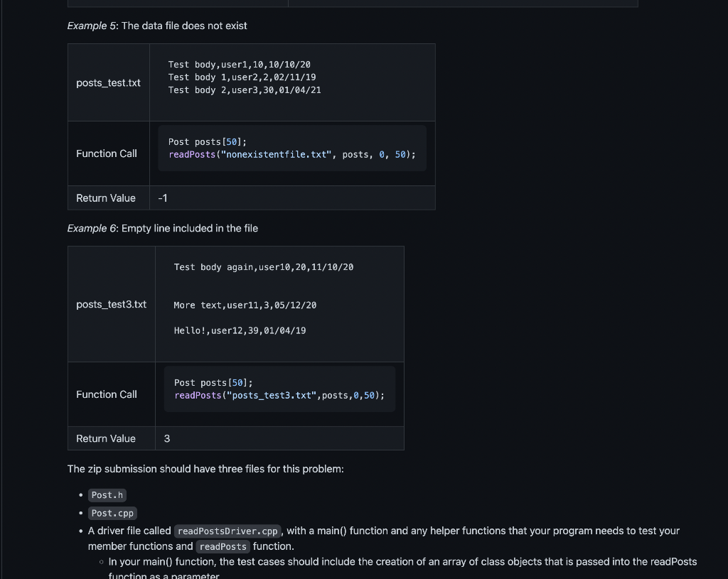Click the inline readPosts code label
The image size is (728, 579).
point(223,546)
